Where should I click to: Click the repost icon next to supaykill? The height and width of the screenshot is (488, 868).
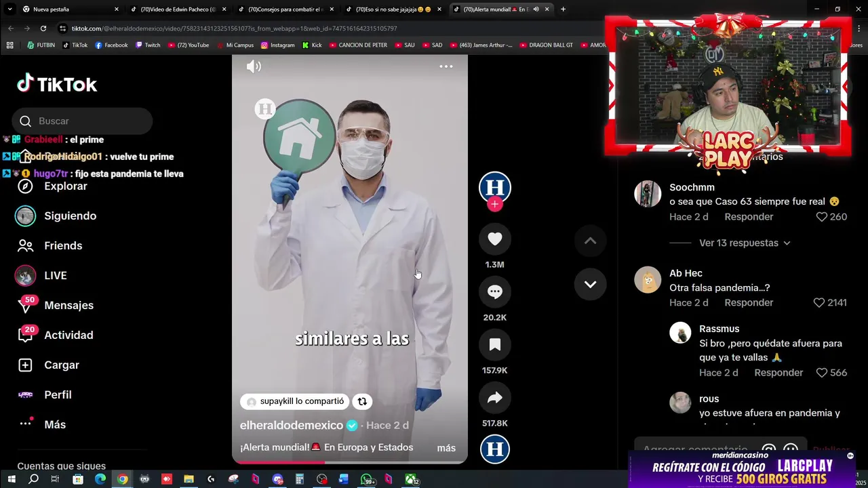tap(362, 401)
